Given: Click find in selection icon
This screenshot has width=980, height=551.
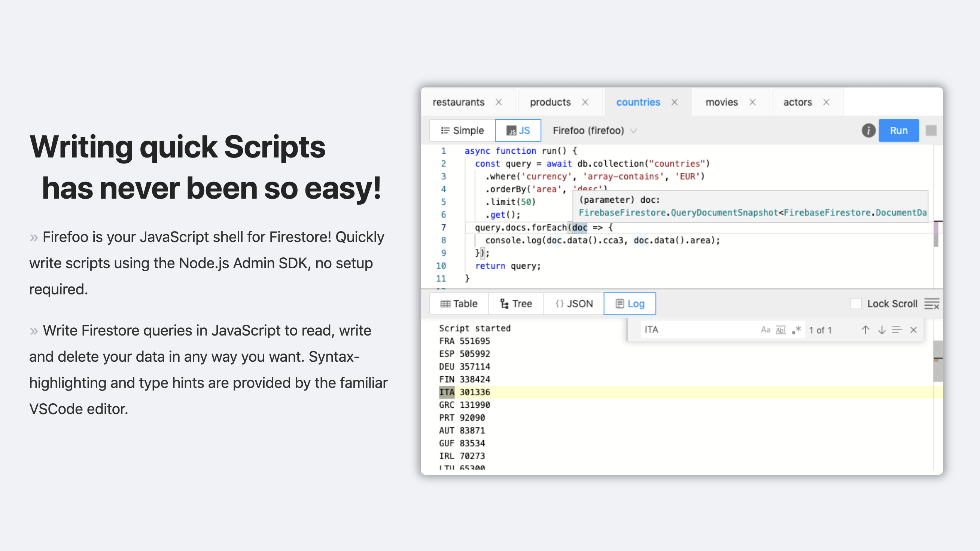Looking at the screenshot, I should click(897, 330).
